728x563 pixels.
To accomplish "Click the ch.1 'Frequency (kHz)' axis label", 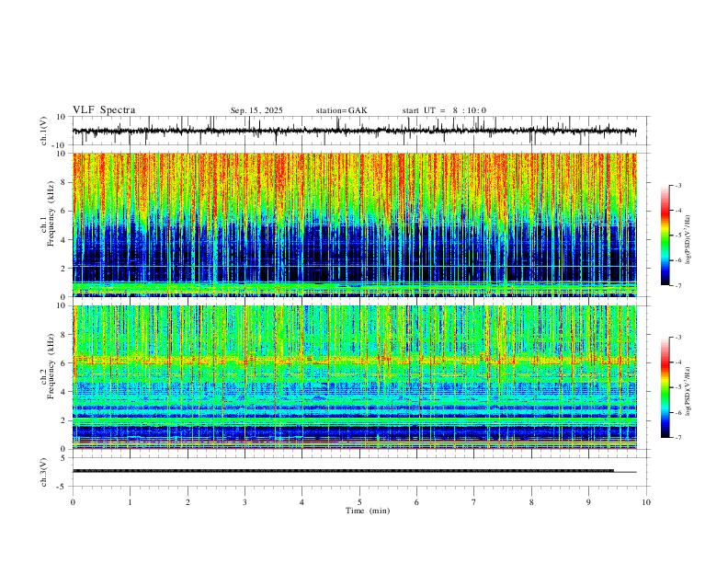I will [x=51, y=213].
